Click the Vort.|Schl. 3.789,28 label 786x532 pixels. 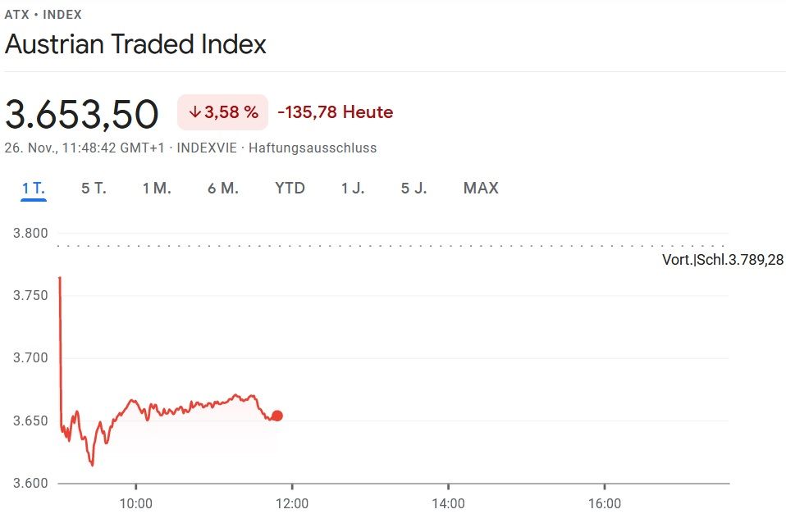pos(722,261)
